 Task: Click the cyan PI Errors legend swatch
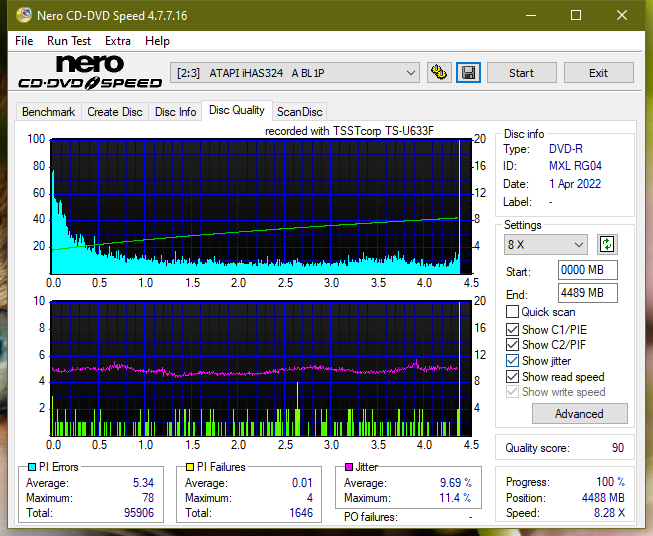point(32,467)
